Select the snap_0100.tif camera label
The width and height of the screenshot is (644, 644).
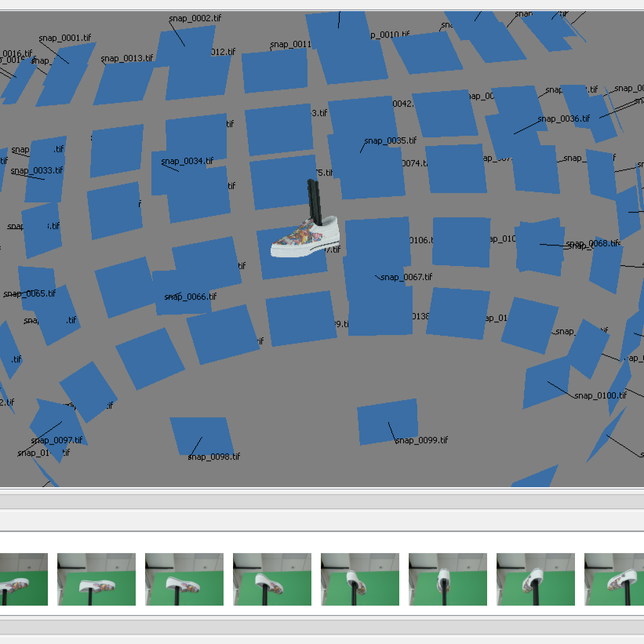coord(600,395)
